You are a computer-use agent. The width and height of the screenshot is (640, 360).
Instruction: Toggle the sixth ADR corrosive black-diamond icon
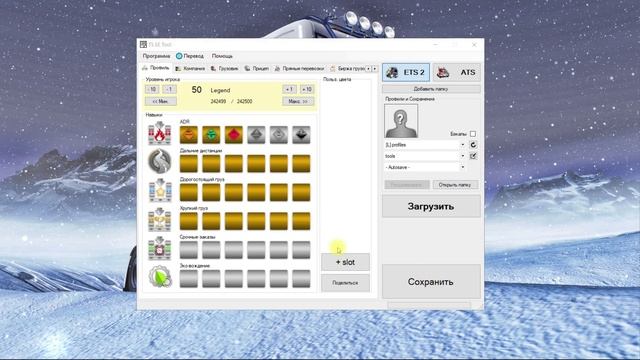301,135
